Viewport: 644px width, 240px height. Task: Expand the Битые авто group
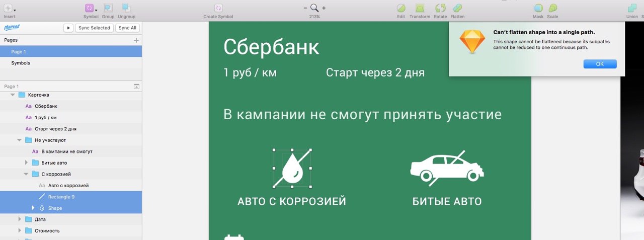point(26,163)
